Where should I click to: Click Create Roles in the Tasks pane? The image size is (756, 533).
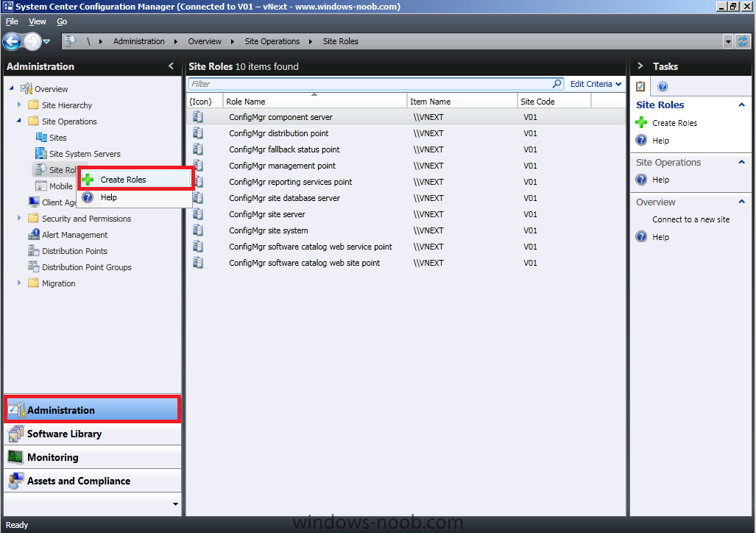tap(674, 123)
